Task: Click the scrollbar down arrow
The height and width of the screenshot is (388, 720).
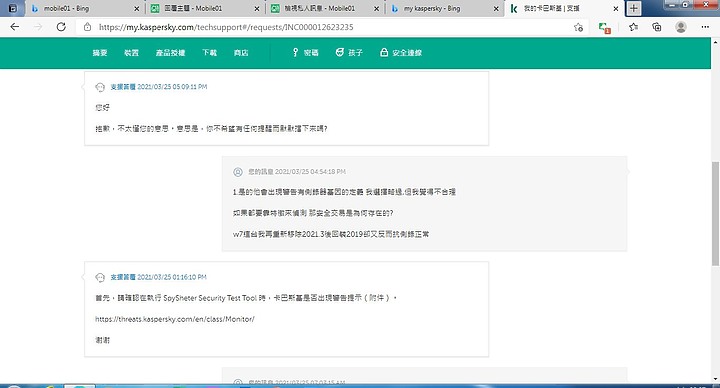Action: pyautogui.click(x=715, y=379)
